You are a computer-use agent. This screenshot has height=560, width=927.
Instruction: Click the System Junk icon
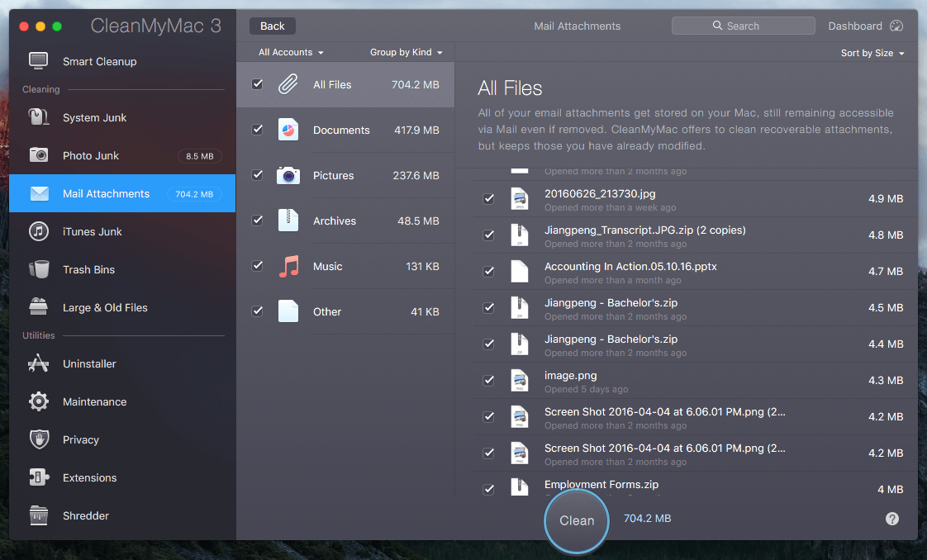[39, 117]
